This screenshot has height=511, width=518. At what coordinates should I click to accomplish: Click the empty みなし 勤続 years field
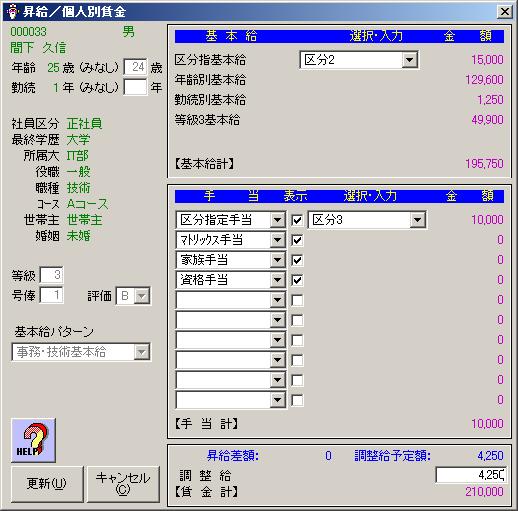(135, 87)
